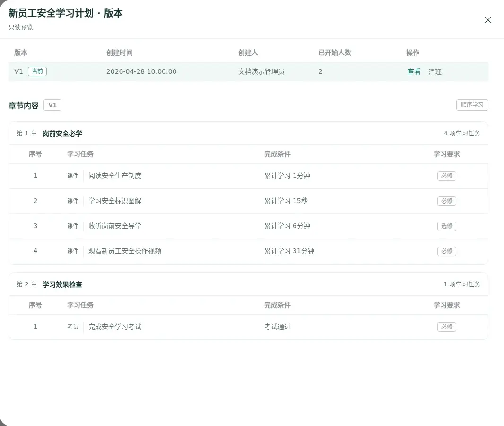Click the creator 文档演示管理员
504x426 pixels.
[261, 72]
